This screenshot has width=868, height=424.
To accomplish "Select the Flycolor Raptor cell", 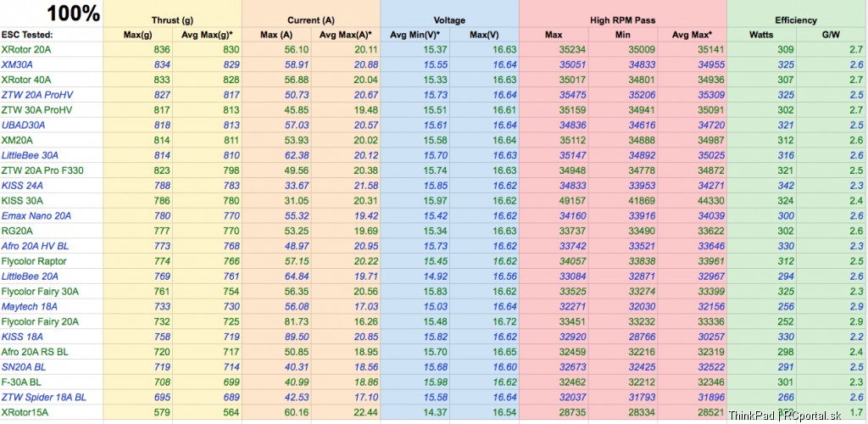I will click(34, 261).
